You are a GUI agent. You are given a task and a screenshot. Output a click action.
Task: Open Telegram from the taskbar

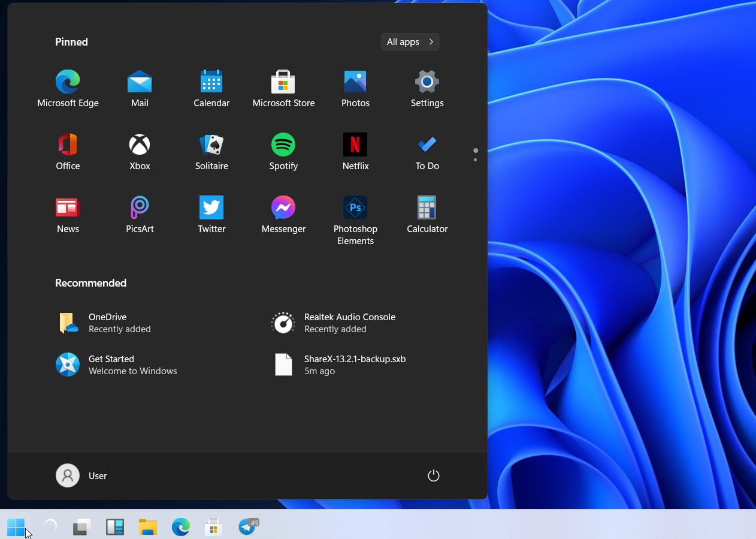click(247, 527)
